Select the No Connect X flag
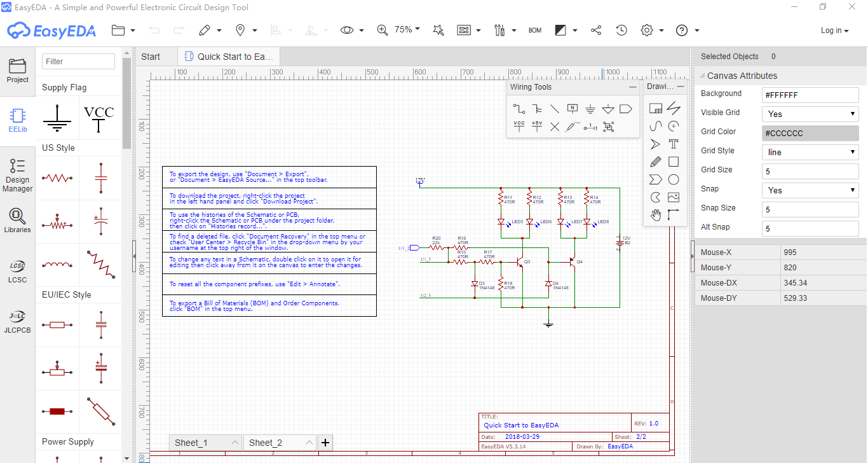This screenshot has width=868, height=463. click(x=555, y=127)
